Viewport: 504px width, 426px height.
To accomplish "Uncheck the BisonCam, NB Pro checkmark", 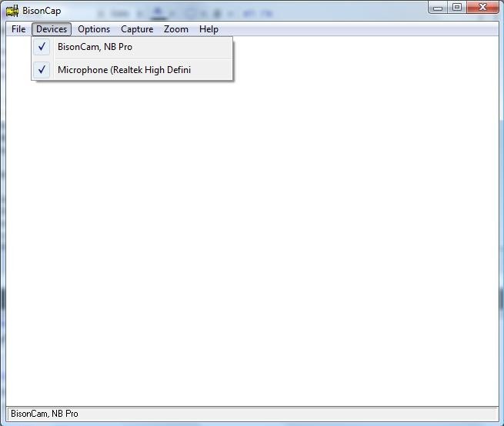I will click(42, 47).
